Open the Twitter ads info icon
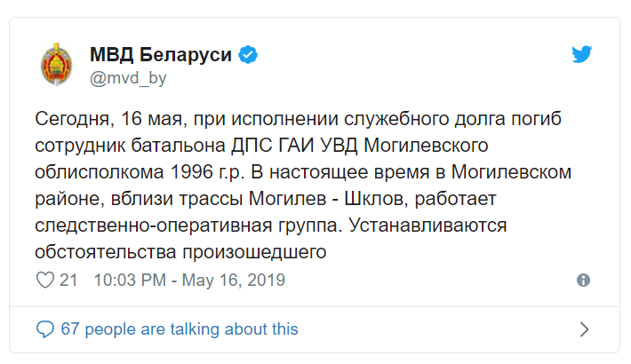The height and width of the screenshot is (364, 631). point(583,280)
